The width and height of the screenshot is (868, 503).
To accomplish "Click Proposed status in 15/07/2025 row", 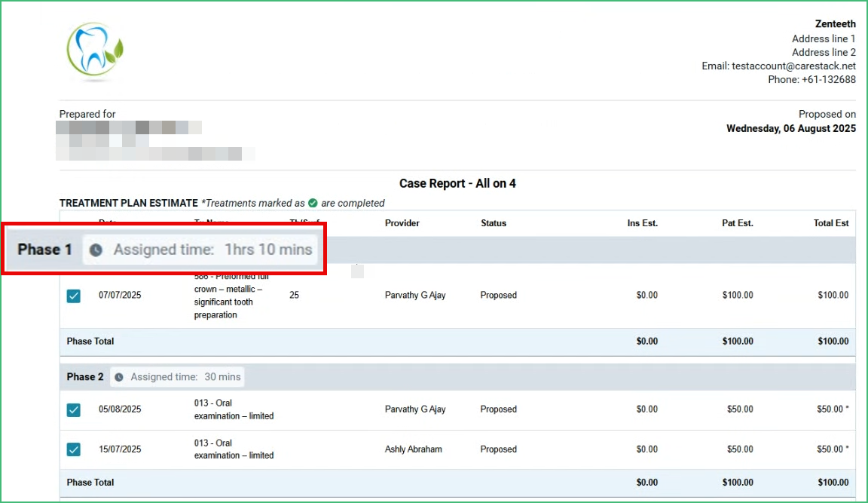I will click(x=498, y=449).
